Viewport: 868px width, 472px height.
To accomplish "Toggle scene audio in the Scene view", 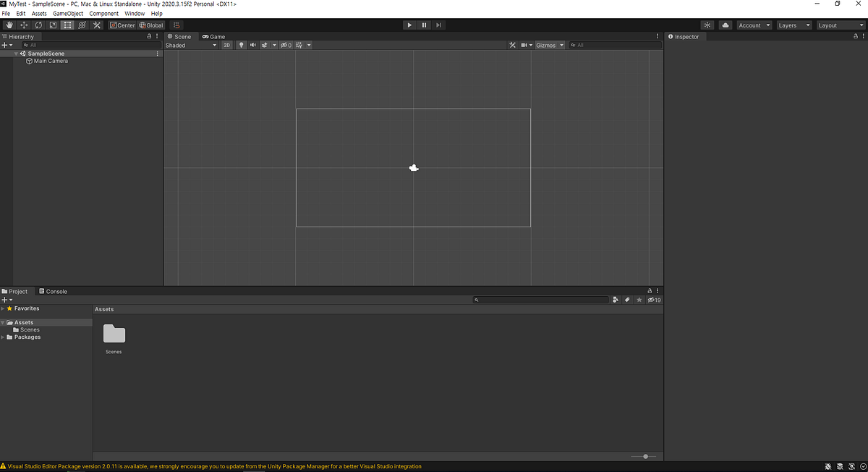I will (253, 45).
